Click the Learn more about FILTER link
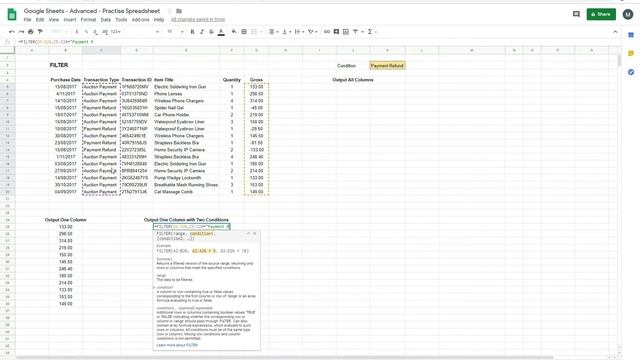Image resolution: width=640 pixels, height=360 pixels. pyautogui.click(x=177, y=345)
